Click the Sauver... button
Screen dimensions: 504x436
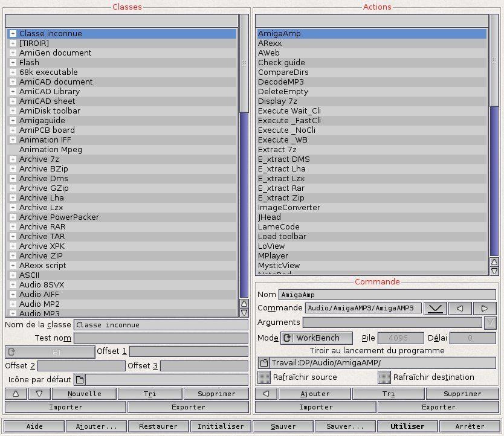coord(345,426)
